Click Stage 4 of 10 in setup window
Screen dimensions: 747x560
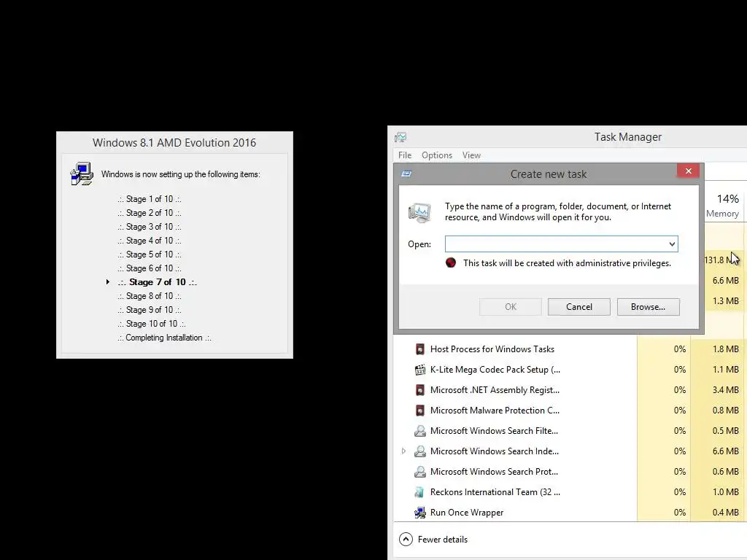tap(150, 241)
